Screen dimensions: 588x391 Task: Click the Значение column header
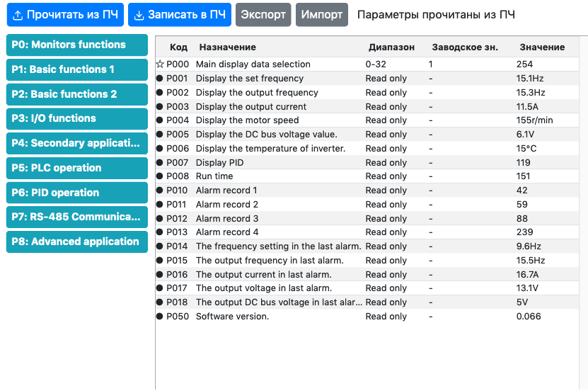(542, 47)
